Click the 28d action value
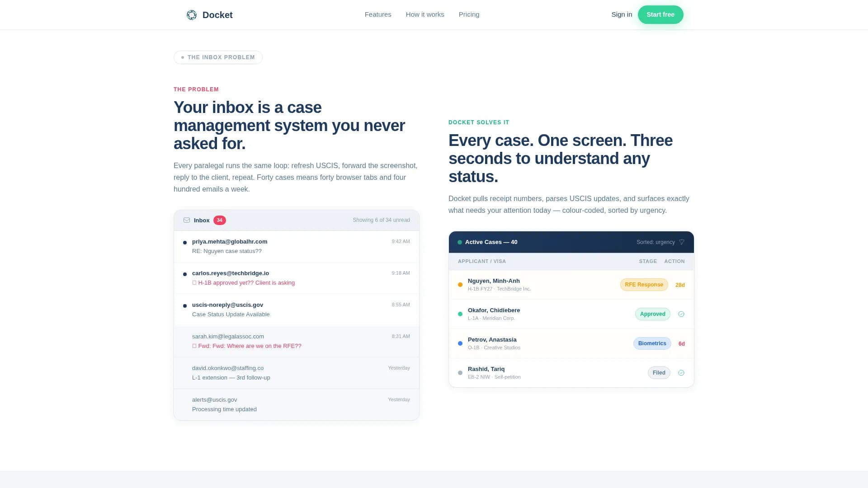Viewport: 868px width, 488px height. click(x=680, y=285)
